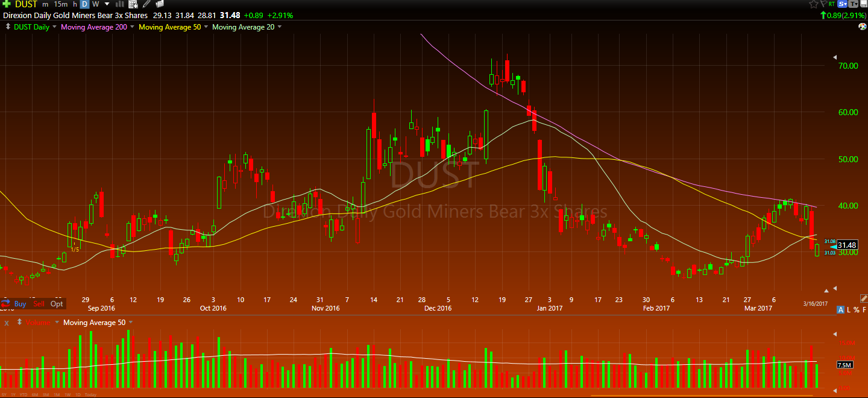Select the 5Y time range

point(5,394)
